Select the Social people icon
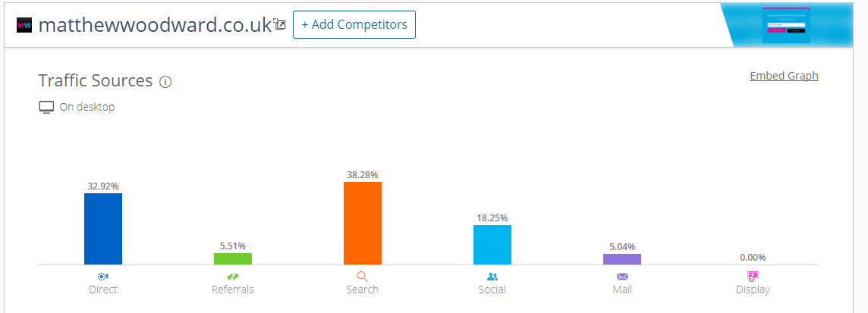Screen dimensions: 868x313 coord(492,277)
